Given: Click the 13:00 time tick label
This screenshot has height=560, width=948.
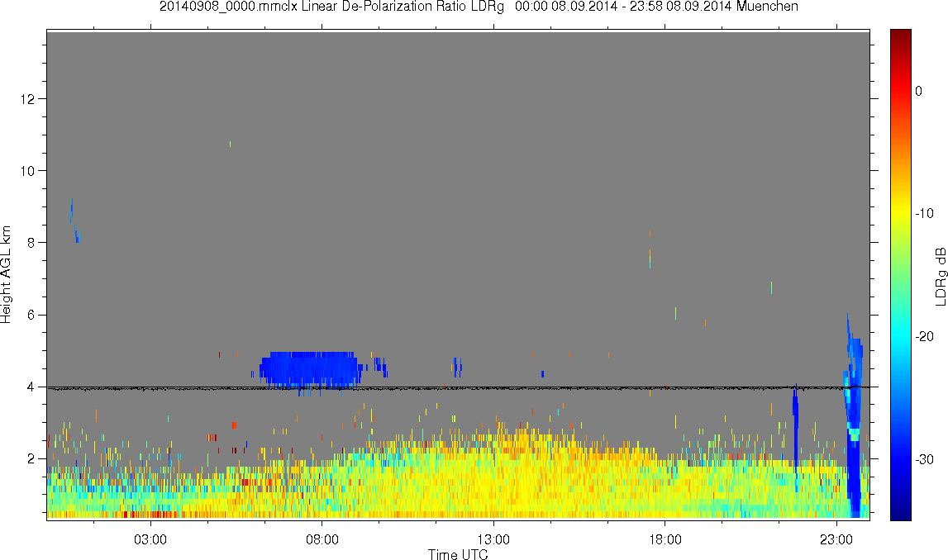Looking at the screenshot, I should click(493, 539).
